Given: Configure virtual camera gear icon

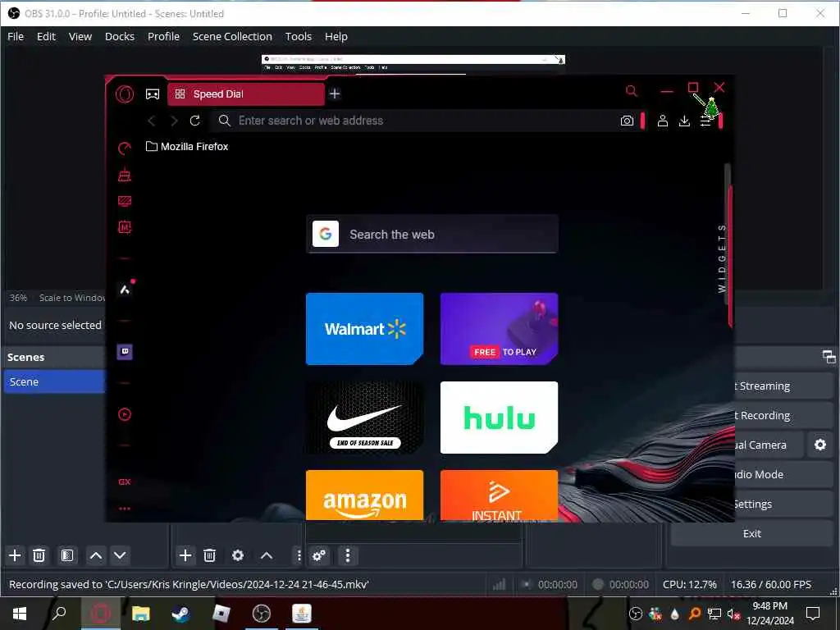Looking at the screenshot, I should (820, 445).
